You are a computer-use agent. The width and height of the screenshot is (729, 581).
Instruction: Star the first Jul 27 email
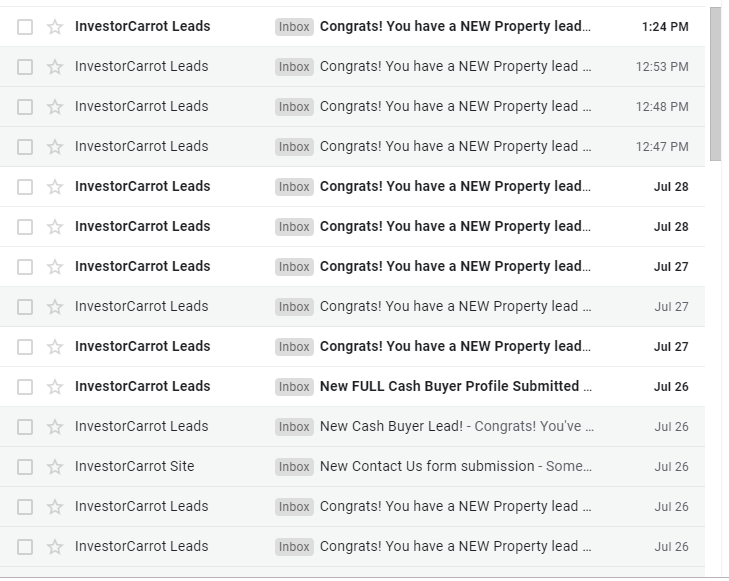pyautogui.click(x=55, y=267)
